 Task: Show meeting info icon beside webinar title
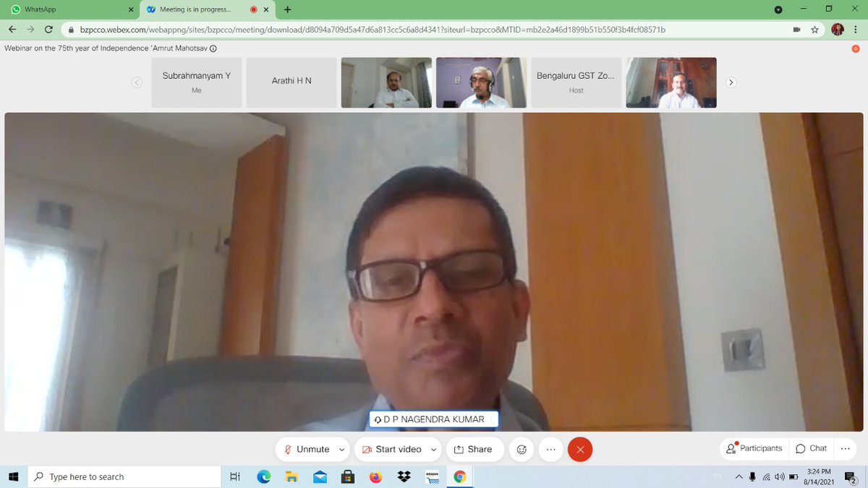click(213, 49)
